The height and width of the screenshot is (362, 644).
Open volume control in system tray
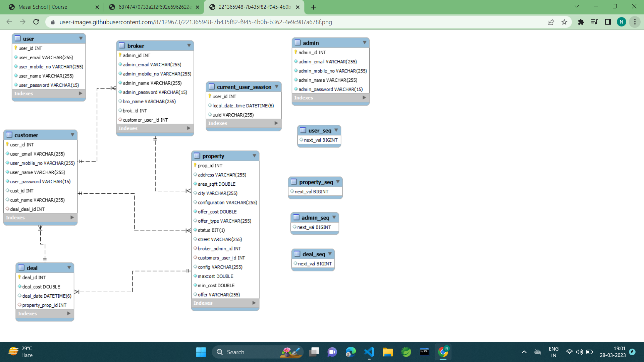click(579, 352)
